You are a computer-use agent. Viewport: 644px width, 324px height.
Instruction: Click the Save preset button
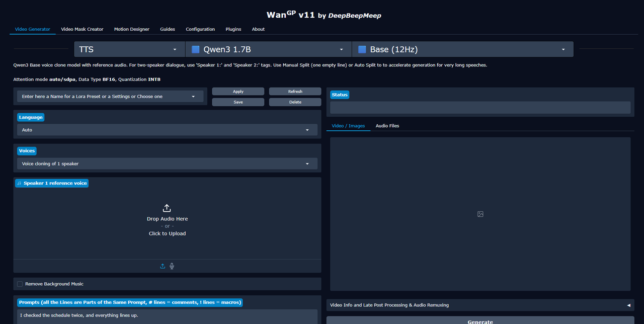click(x=238, y=102)
